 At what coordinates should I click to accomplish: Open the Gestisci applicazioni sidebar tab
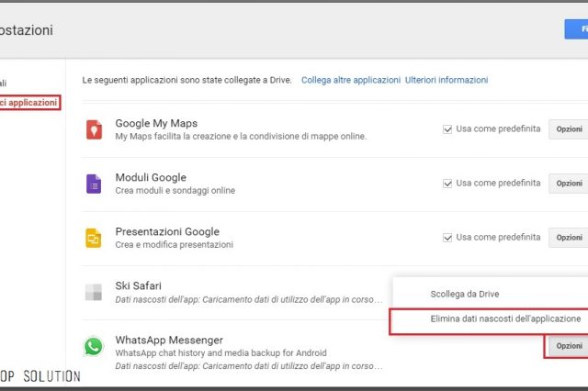tap(29, 103)
